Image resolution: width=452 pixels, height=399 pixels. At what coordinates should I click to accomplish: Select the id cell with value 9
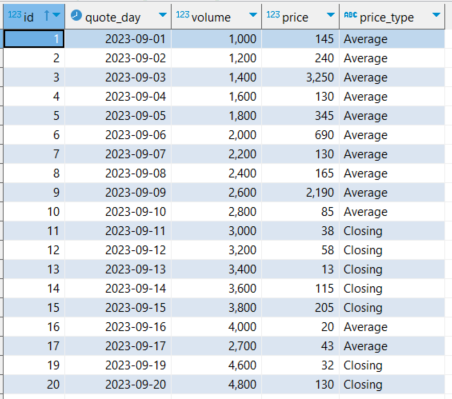tap(34, 192)
